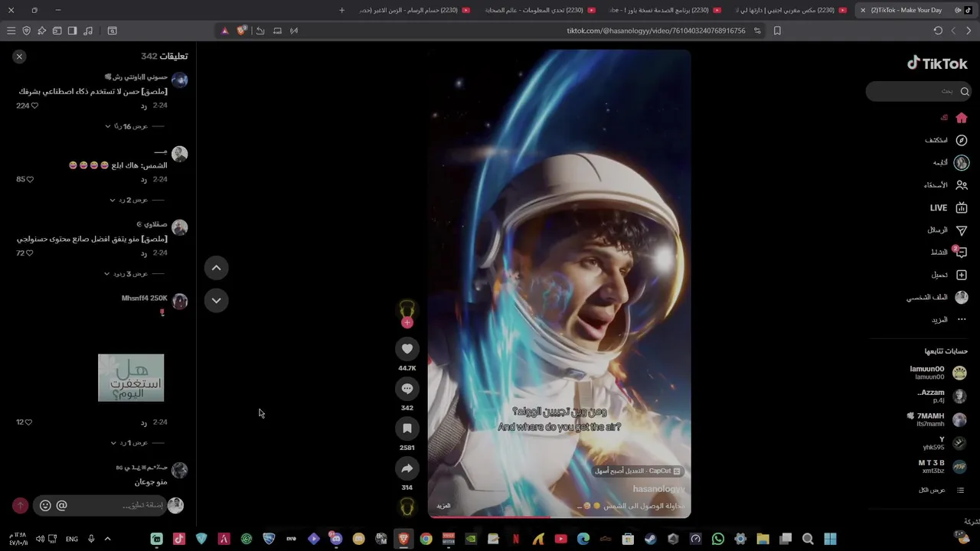Bookmark the video to favorites

(x=407, y=429)
